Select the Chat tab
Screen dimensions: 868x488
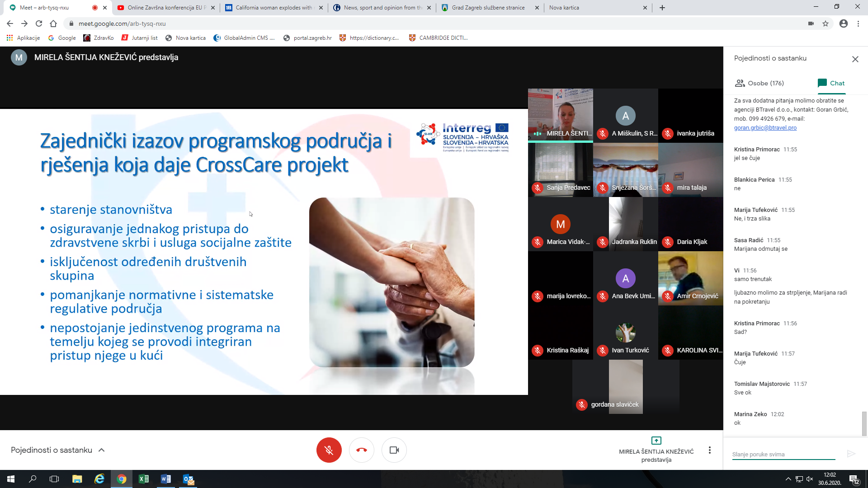[831, 83]
